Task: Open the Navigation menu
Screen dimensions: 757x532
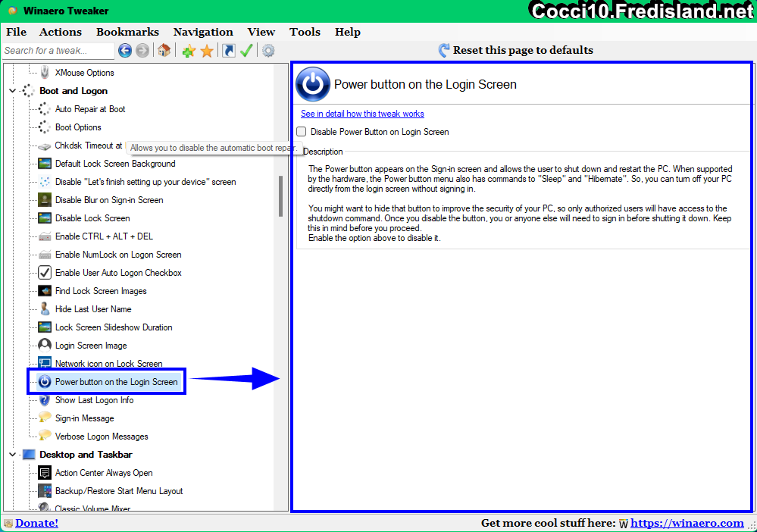Action: (x=203, y=32)
